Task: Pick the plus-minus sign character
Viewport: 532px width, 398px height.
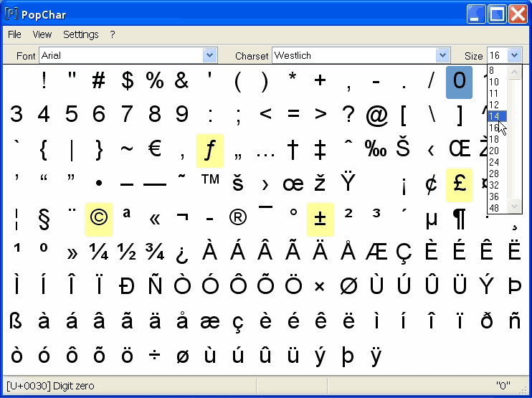Action: (320, 219)
